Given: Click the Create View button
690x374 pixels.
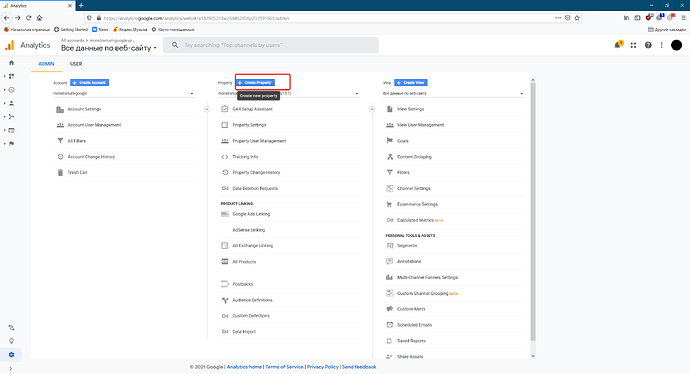Looking at the screenshot, I should pos(411,83).
